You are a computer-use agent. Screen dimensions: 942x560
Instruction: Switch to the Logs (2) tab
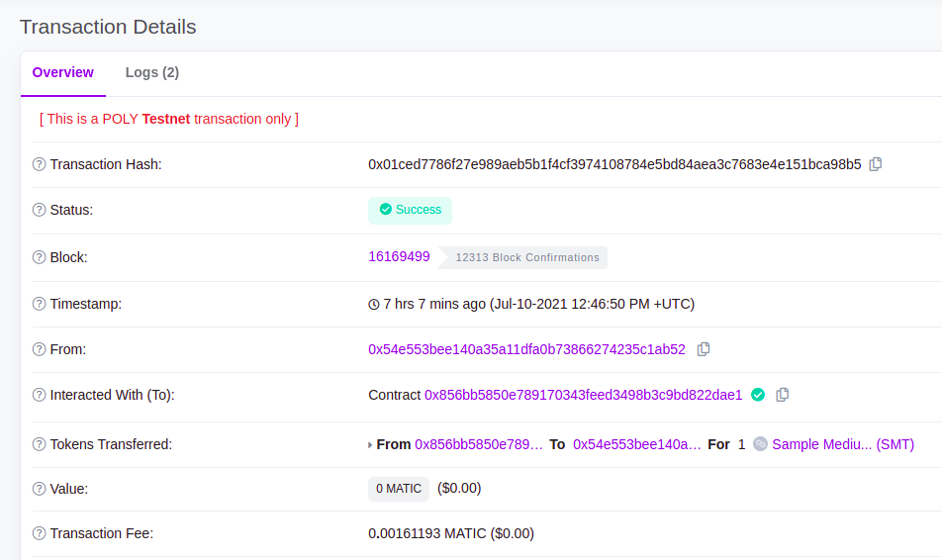point(151,72)
